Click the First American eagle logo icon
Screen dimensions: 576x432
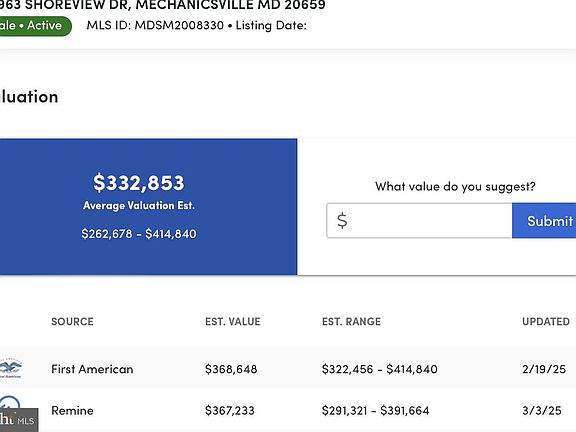(10, 368)
